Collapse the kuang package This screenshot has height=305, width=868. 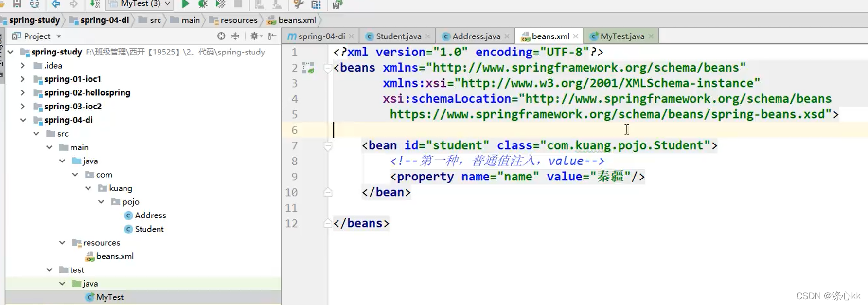click(88, 188)
